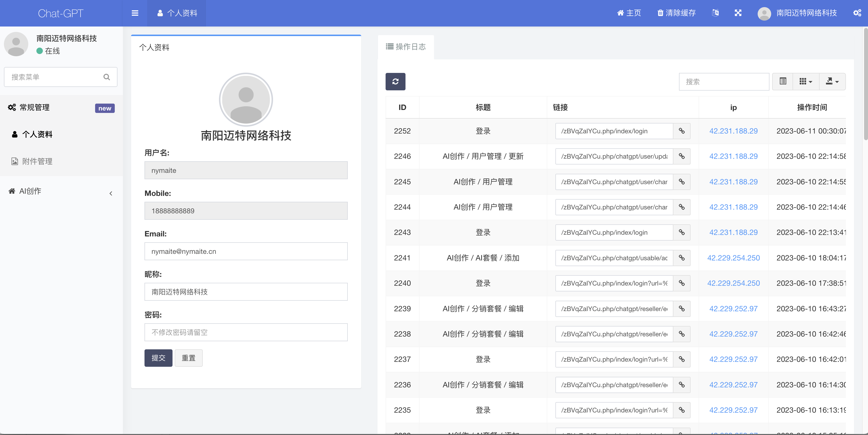The image size is (868, 435).
Task: Click the password field labeled 不修改密码请留空
Action: (x=246, y=332)
